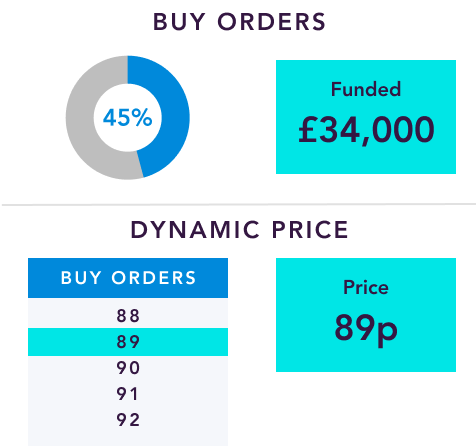Click the BUY ORDERS section heading
This screenshot has height=446, width=476.
(x=239, y=22)
